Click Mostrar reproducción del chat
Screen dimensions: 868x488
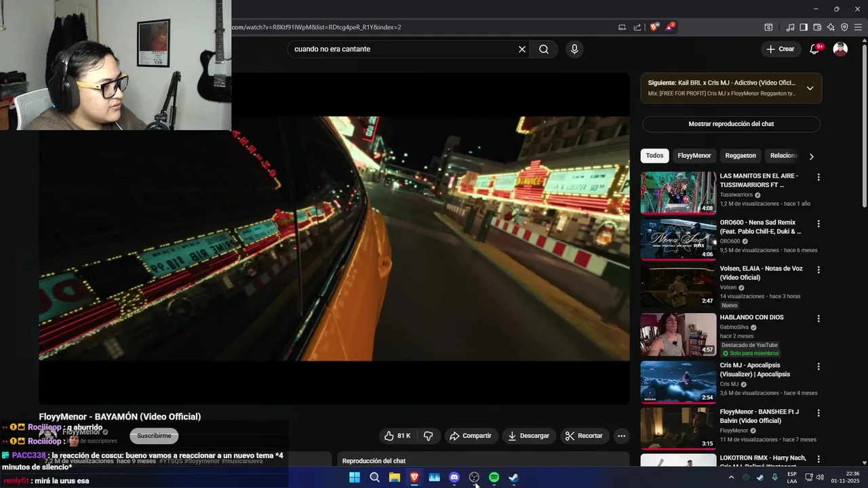coord(731,124)
